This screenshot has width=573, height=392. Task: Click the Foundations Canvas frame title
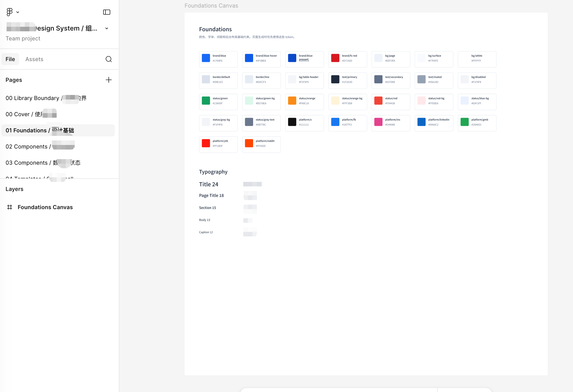[x=211, y=6]
